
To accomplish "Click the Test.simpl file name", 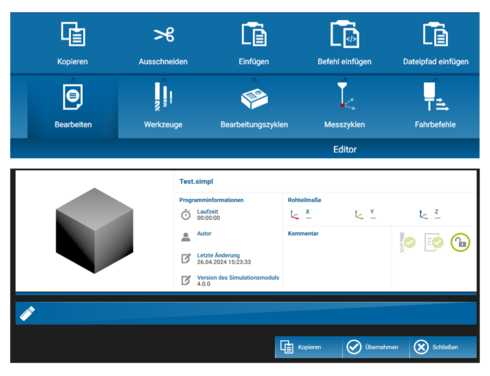I will [x=196, y=181].
